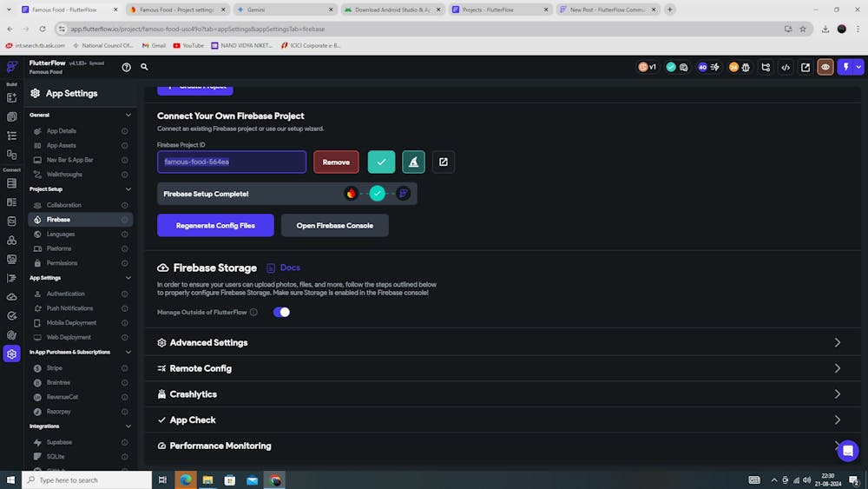Collapse the General section
This screenshot has height=489, width=868.
(128, 116)
